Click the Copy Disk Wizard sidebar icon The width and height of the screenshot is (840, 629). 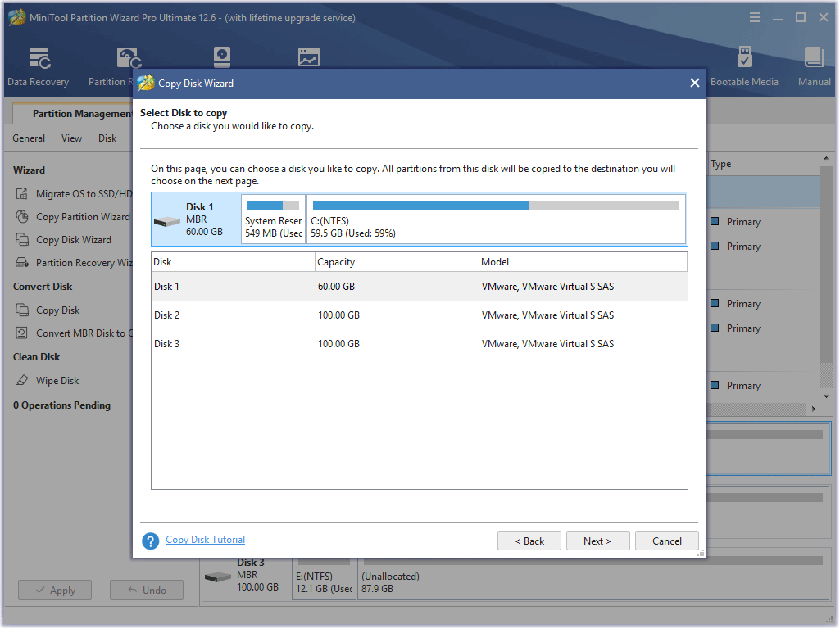pos(22,240)
